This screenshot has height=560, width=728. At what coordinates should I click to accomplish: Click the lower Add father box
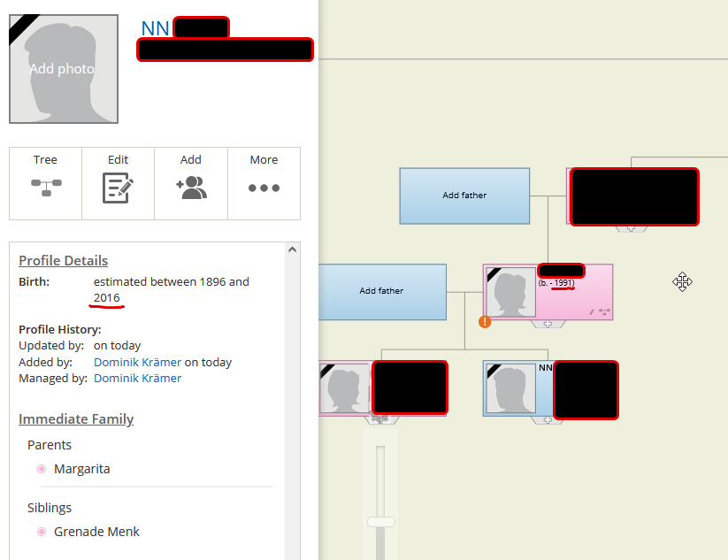(x=381, y=291)
